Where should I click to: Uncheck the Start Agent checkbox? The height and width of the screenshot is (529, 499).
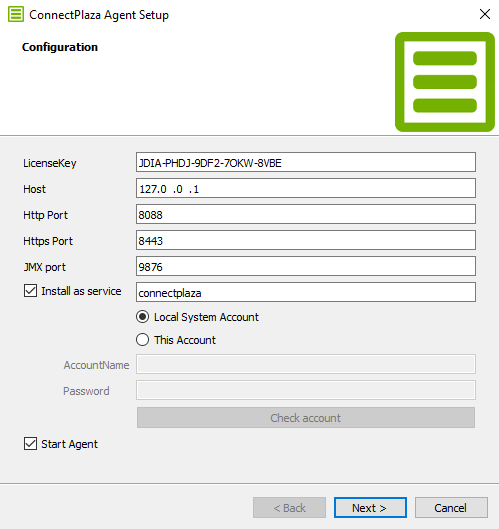tap(30, 444)
